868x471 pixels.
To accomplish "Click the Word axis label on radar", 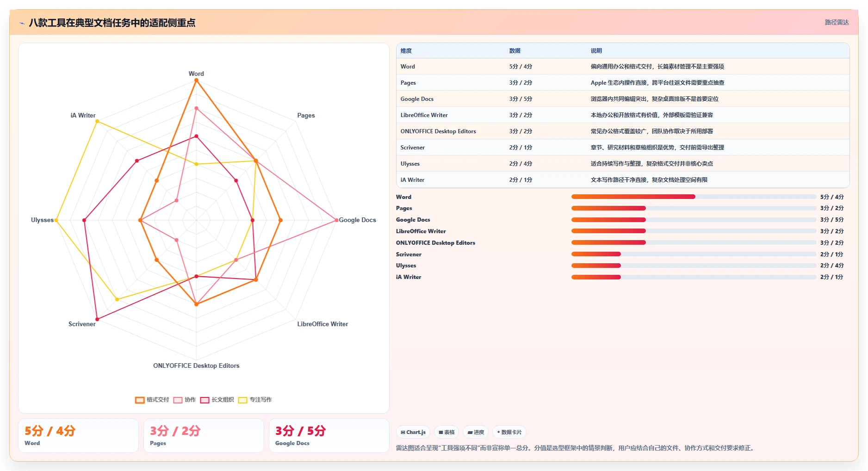I will pyautogui.click(x=196, y=74).
